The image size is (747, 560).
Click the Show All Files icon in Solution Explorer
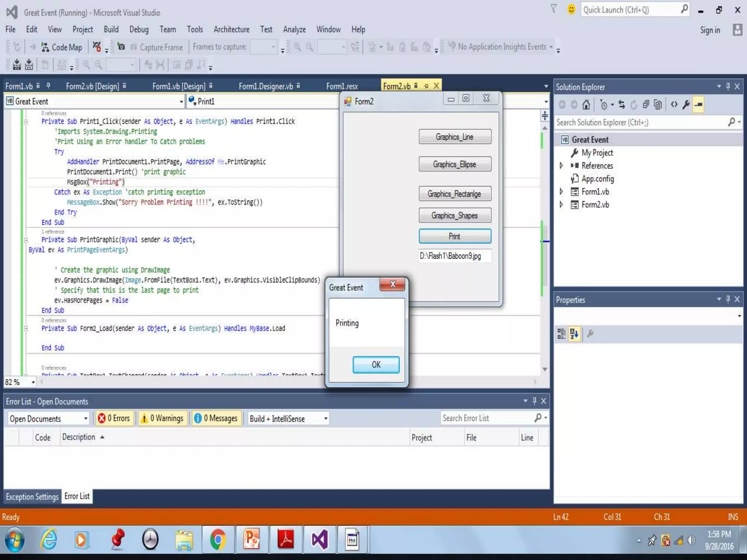(658, 105)
